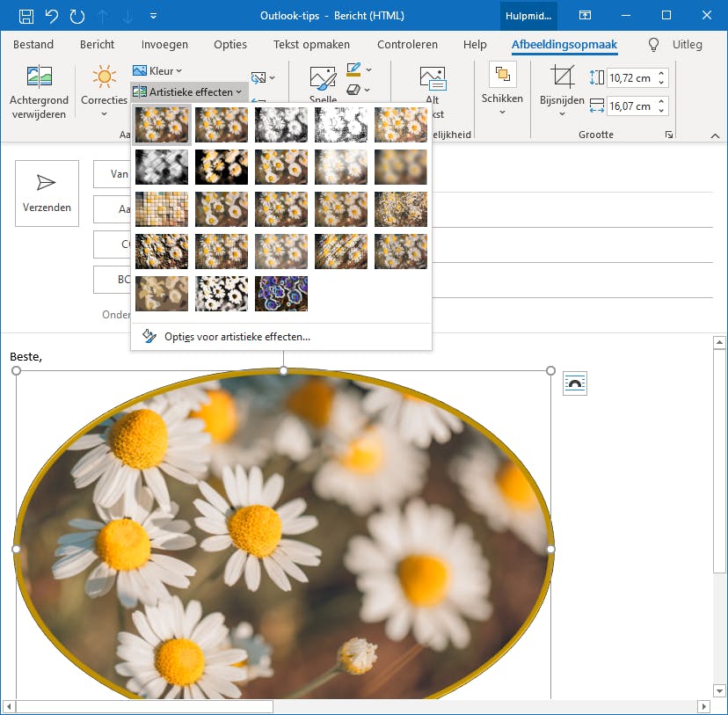
Task: Collapse the ribbon with the chevron
Action: click(x=714, y=135)
